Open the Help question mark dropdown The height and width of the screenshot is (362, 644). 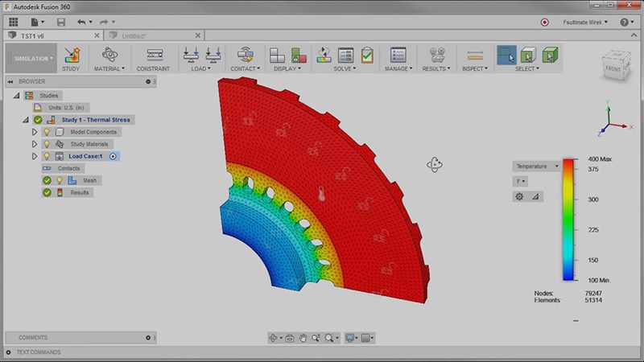tap(626, 23)
